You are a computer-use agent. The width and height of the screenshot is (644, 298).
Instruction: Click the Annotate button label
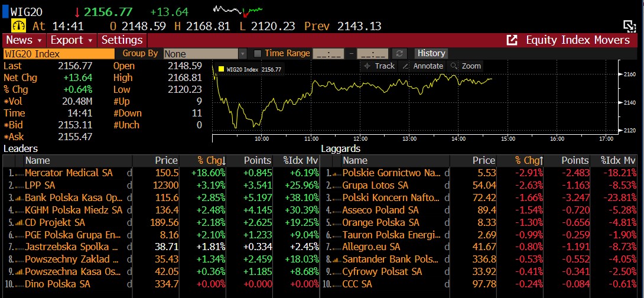(428, 66)
